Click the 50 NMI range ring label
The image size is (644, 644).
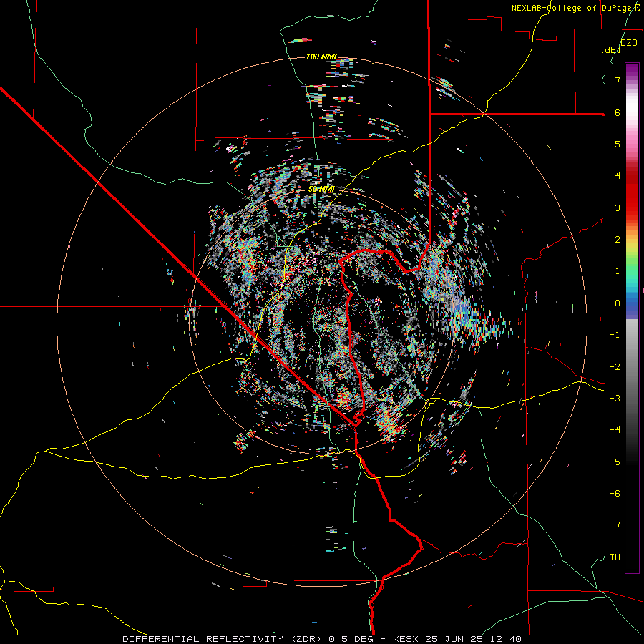[321, 189]
